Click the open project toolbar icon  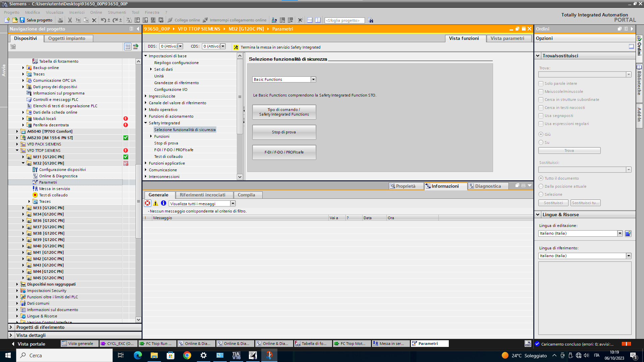coord(15,20)
